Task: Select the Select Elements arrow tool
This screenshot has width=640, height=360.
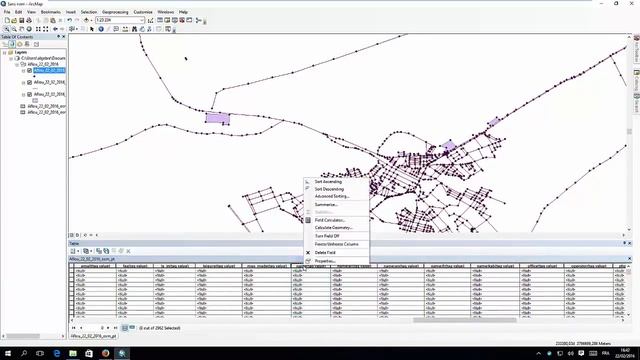Action: [x=92, y=29]
